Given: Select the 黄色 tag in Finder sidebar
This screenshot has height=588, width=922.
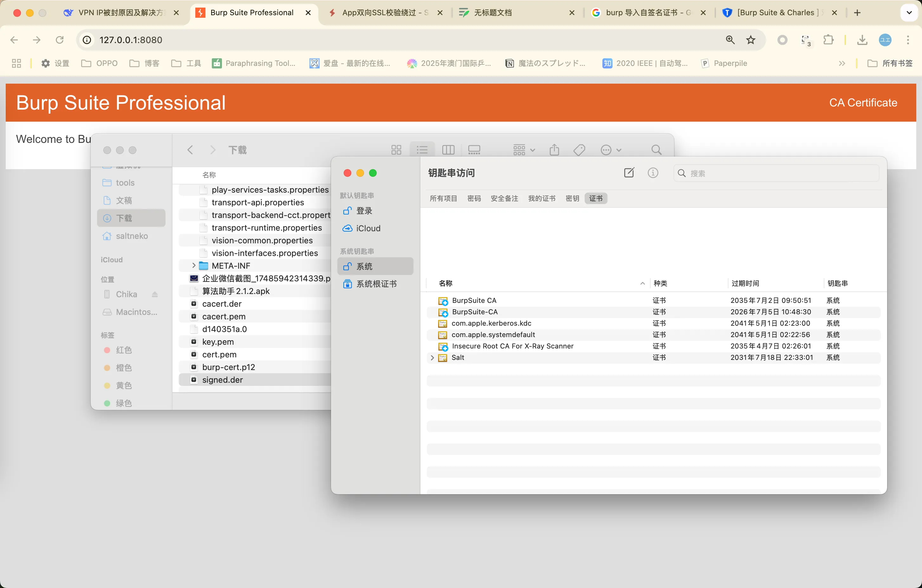Looking at the screenshot, I should (131, 385).
